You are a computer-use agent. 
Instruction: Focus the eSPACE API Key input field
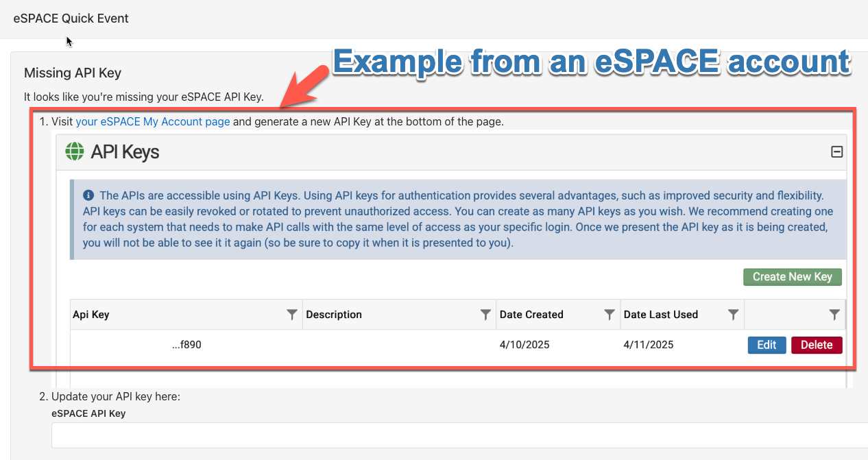click(459, 435)
